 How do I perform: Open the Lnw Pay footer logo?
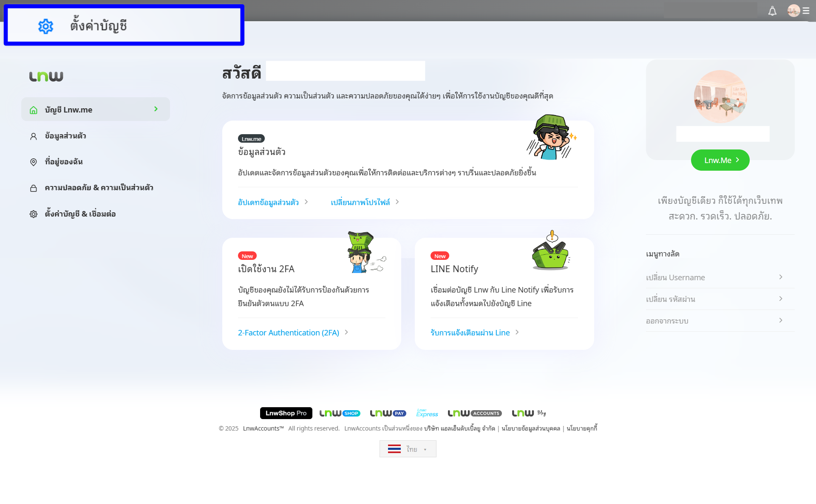point(388,413)
